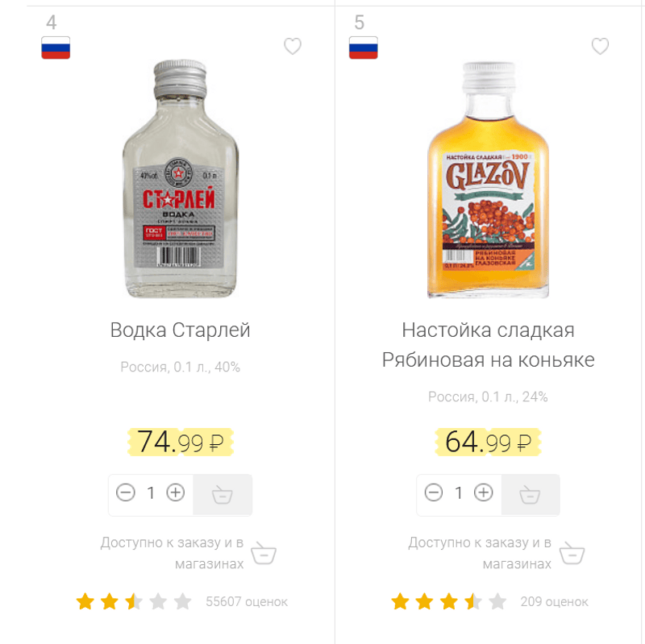Open 55607 оценок reviews link
Image resolution: width=645 pixels, height=644 pixels.
coord(247,602)
